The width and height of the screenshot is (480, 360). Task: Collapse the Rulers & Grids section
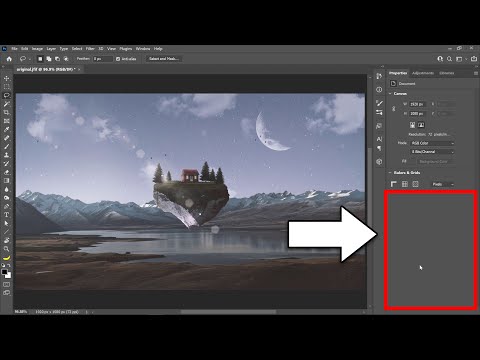(390, 173)
